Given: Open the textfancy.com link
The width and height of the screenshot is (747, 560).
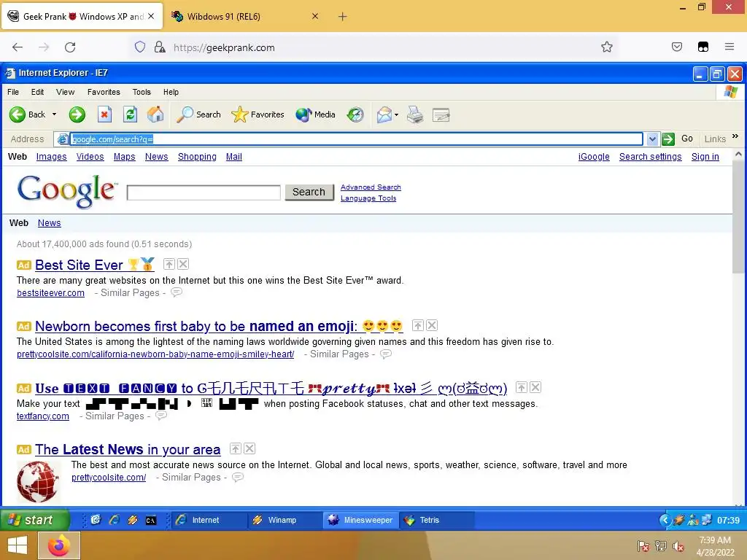Looking at the screenshot, I should pyautogui.click(x=43, y=416).
